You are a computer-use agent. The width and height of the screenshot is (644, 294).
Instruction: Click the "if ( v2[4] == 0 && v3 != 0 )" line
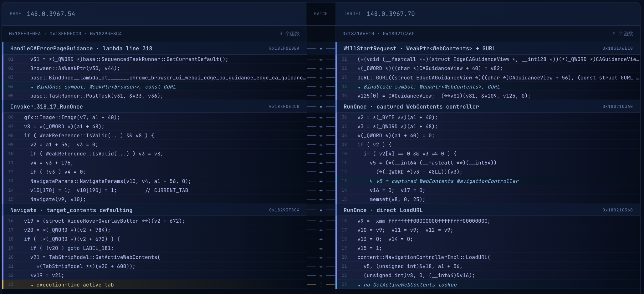point(488,154)
